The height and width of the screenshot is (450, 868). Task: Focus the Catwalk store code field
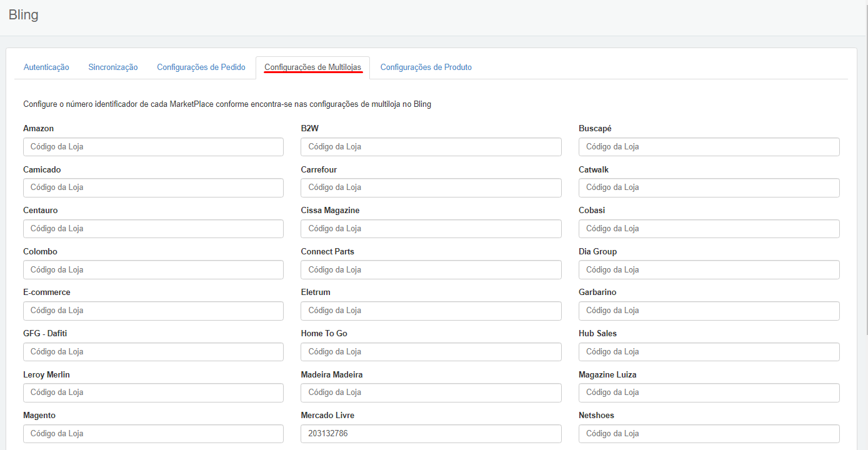[x=709, y=187]
